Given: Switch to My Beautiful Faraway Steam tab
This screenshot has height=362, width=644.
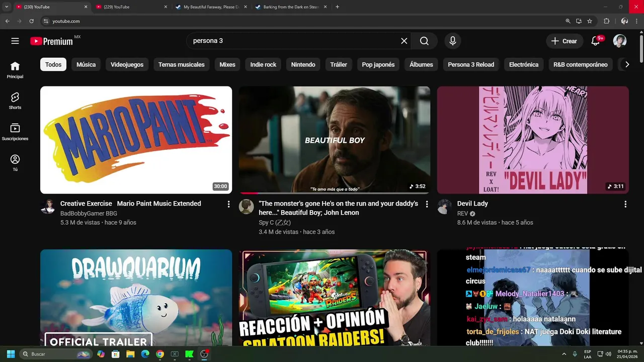Looking at the screenshot, I should click(211, 7).
